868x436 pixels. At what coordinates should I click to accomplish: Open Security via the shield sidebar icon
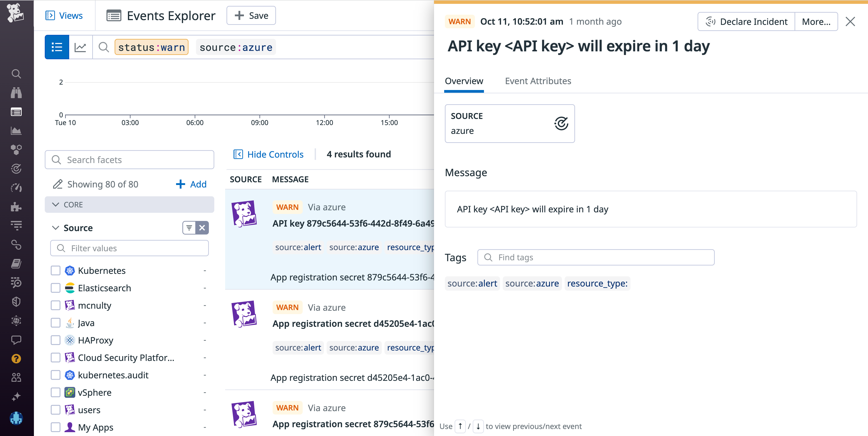coord(16,301)
